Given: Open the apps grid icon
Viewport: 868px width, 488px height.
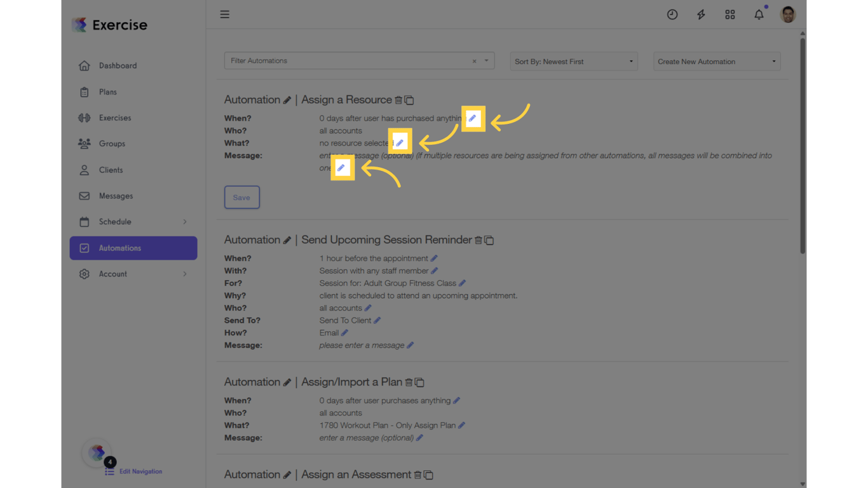Looking at the screenshot, I should 729,14.
